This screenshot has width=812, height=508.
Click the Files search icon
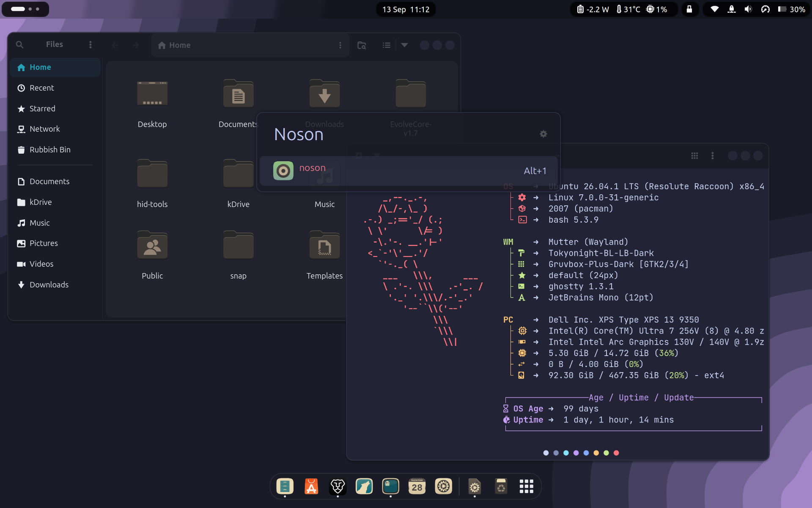click(19, 44)
